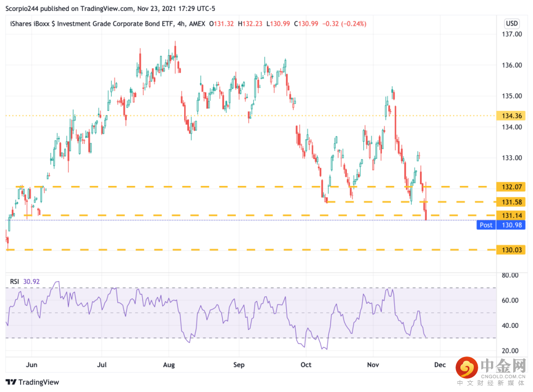Click the open value O131.32
The width and height of the screenshot is (533, 392).
pos(221,24)
